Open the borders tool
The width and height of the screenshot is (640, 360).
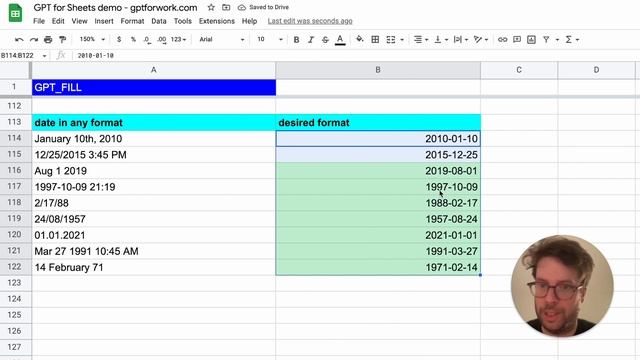click(x=375, y=40)
